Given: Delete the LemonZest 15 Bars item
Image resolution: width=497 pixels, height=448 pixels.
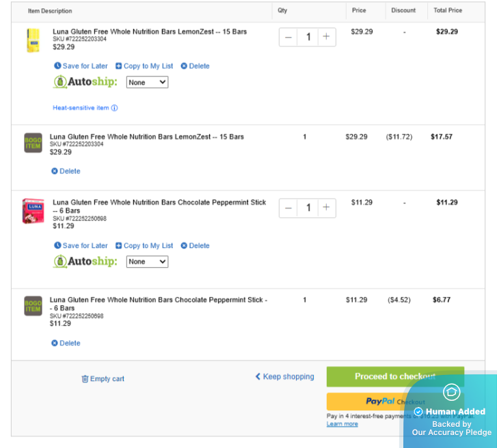Looking at the screenshot, I should (x=195, y=66).
